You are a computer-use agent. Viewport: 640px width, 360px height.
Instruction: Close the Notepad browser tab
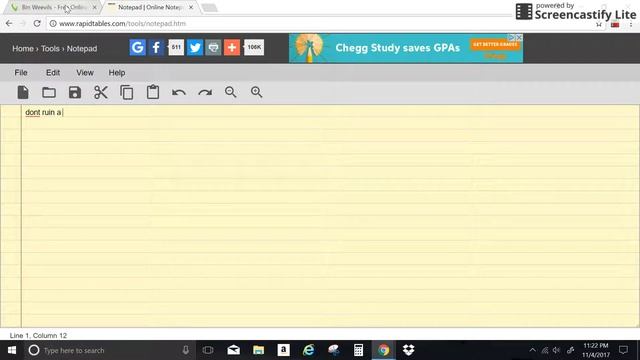(191, 7)
